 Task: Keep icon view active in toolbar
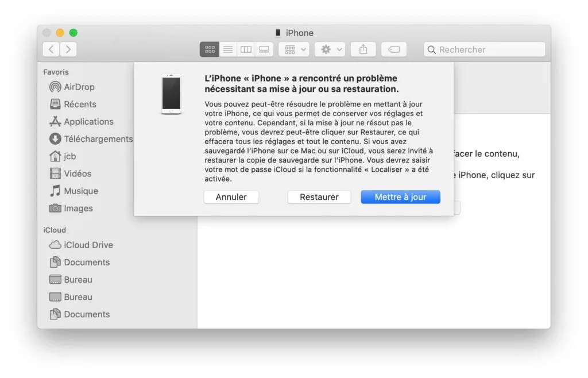click(x=209, y=49)
